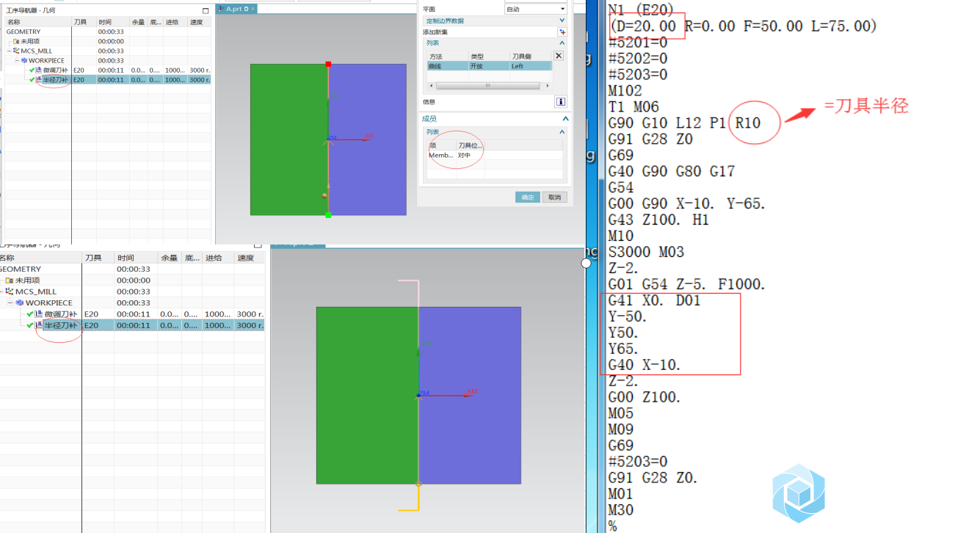The image size is (980, 533).
Task: Click the 'M30' code line
Action: tap(621, 510)
